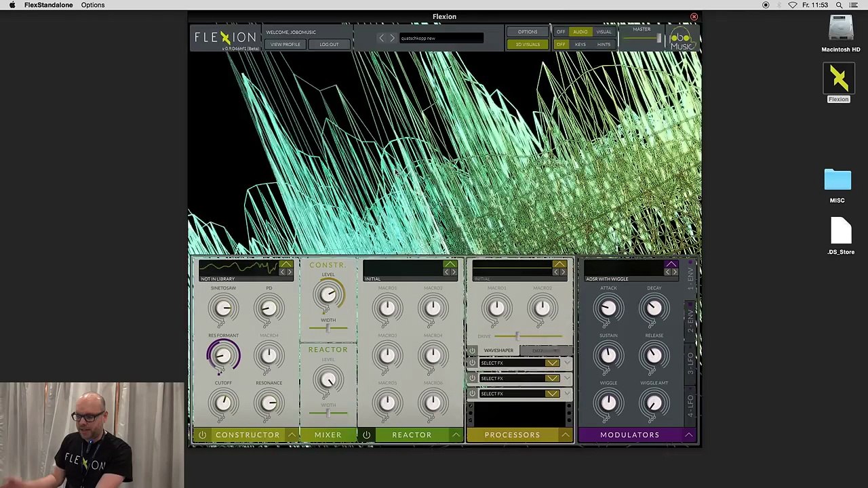
Task: Click the SUSTAIN knob in Modulators
Action: (608, 355)
